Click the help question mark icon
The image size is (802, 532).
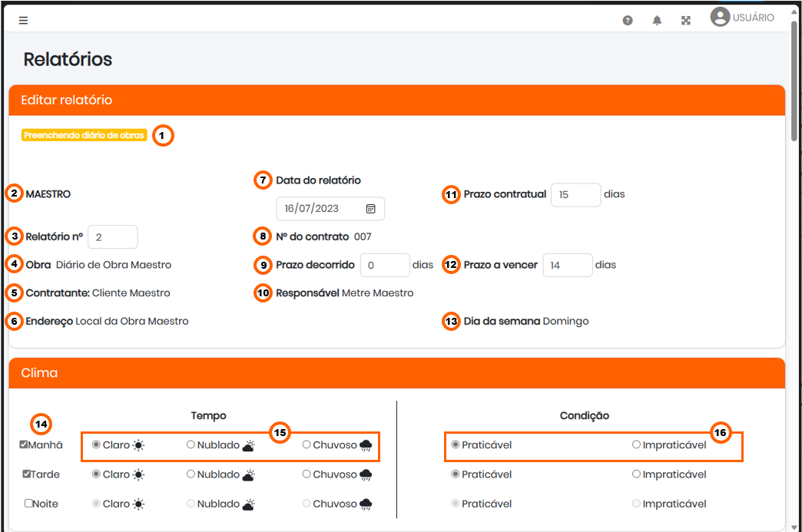(628, 21)
